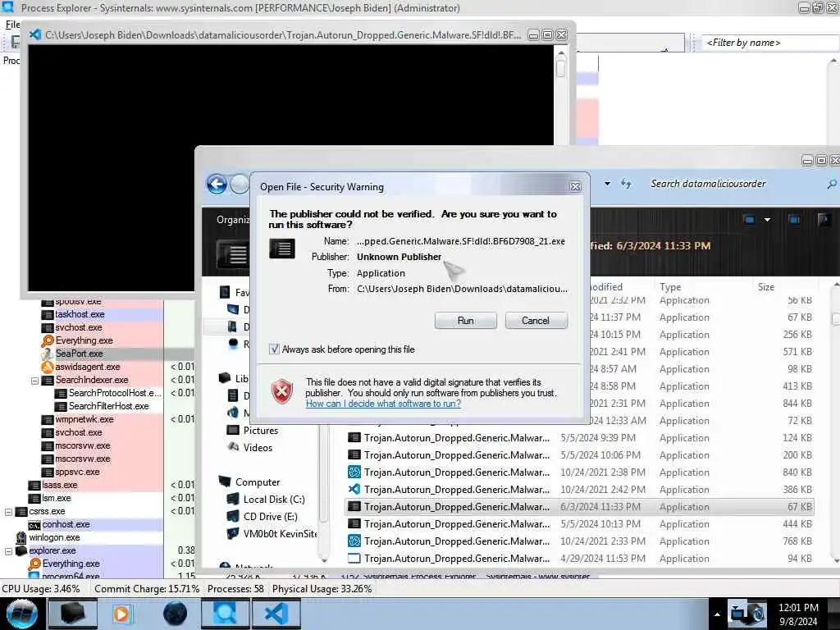Screen dimensions: 840x630
Task: Click the application icon beside Name field
Action: tap(282, 249)
